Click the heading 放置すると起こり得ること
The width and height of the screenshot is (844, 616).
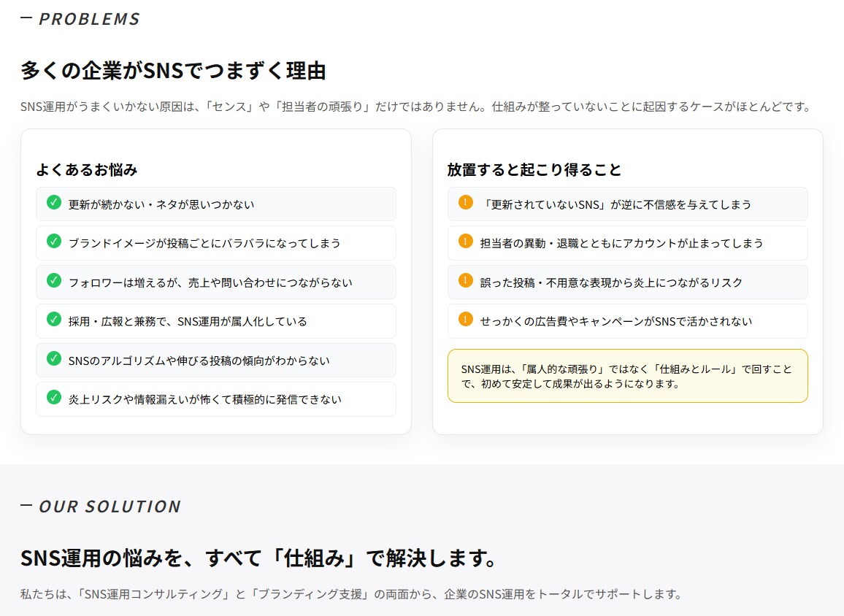pyautogui.click(x=534, y=170)
